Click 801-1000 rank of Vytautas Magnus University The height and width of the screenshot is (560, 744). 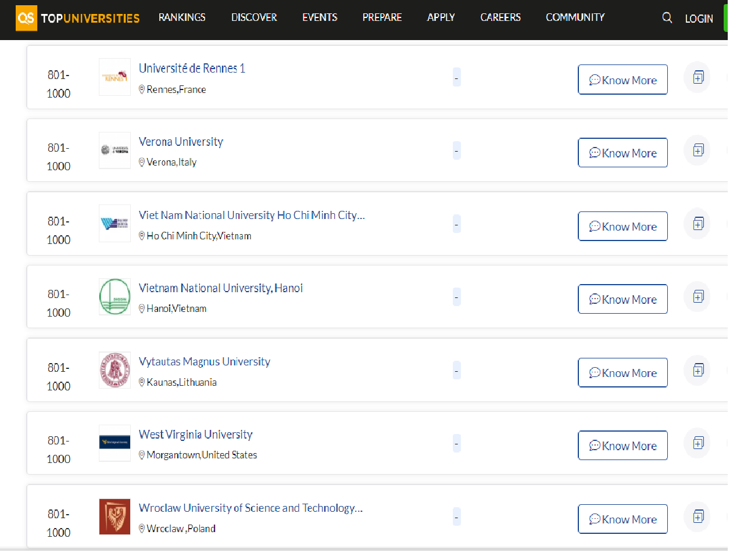pyautogui.click(x=58, y=376)
